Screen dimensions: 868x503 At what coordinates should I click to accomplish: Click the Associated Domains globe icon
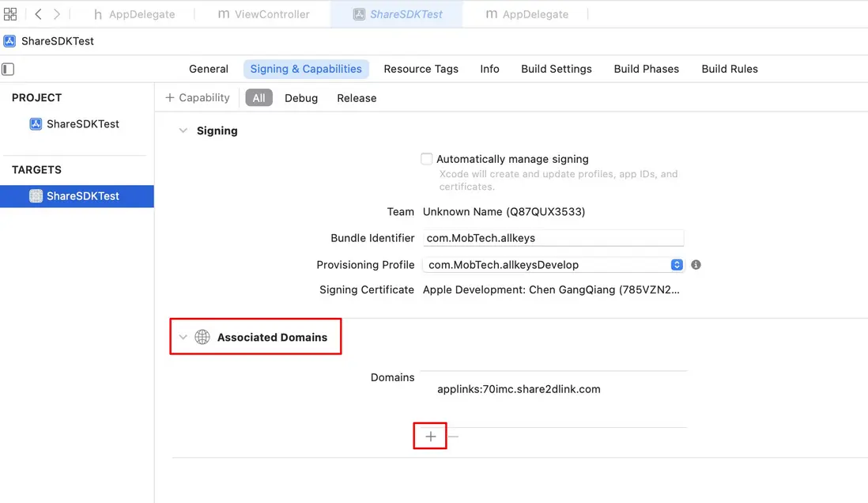click(202, 337)
